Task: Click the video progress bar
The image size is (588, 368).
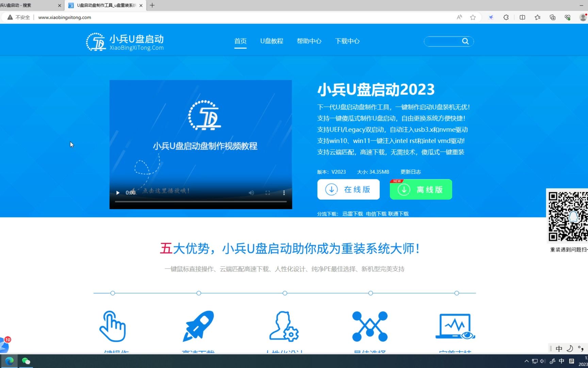Action: click(x=201, y=202)
